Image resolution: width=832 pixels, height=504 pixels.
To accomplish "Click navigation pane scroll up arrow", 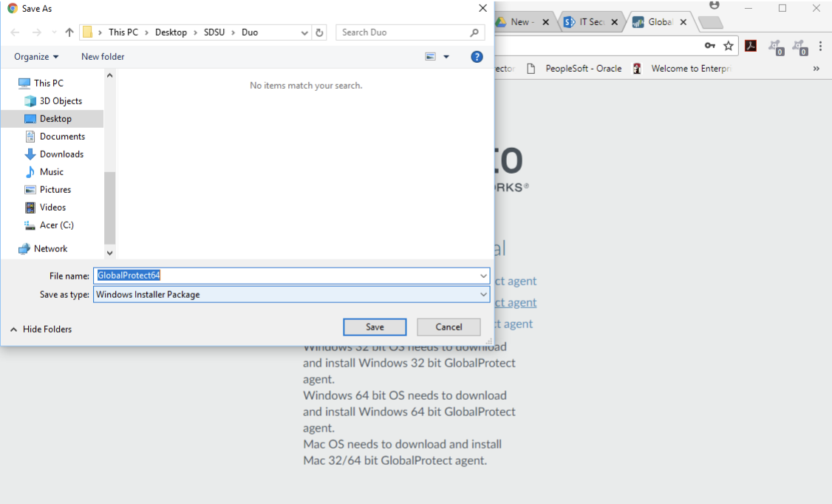I will (x=110, y=76).
